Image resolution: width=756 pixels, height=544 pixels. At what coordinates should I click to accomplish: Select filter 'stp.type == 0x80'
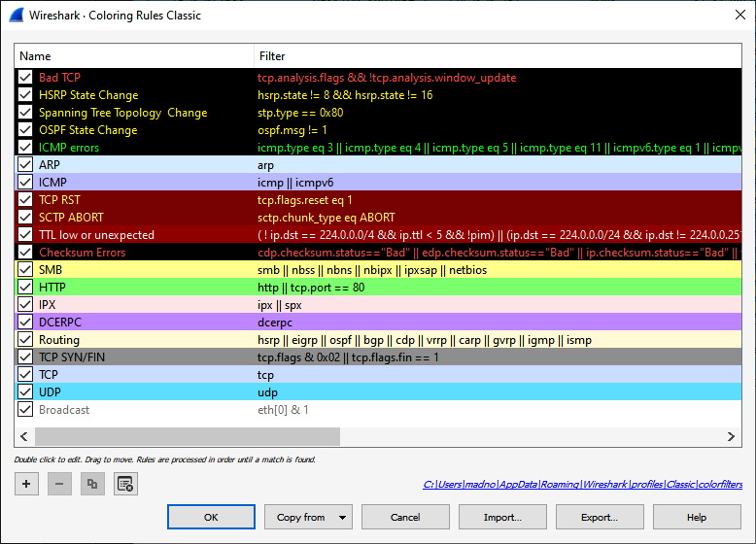300,113
